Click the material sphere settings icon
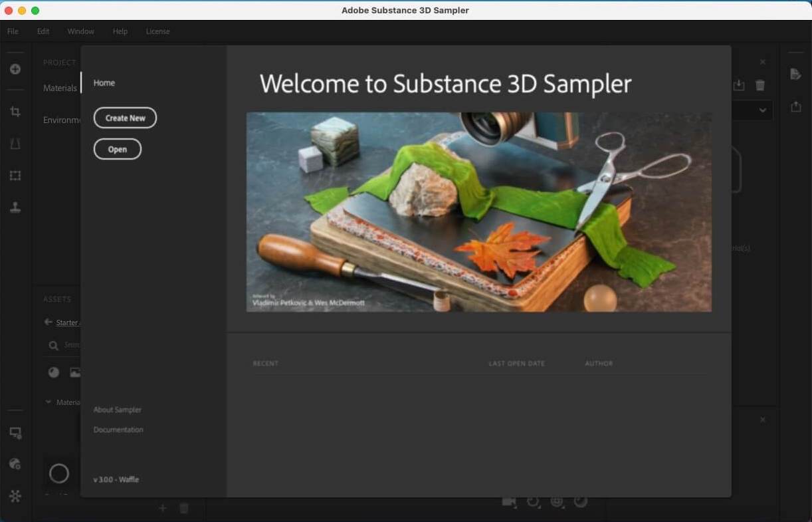The width and height of the screenshot is (812, 522). (15, 464)
